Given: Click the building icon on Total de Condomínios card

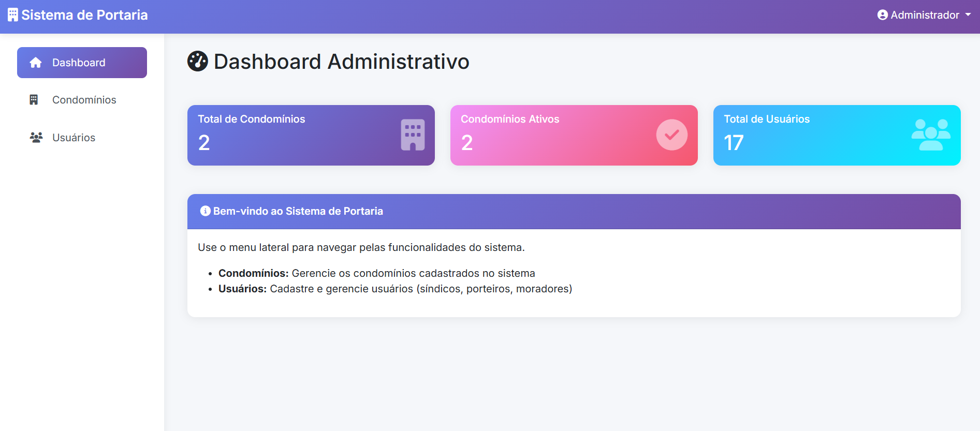Looking at the screenshot, I should pos(412,135).
